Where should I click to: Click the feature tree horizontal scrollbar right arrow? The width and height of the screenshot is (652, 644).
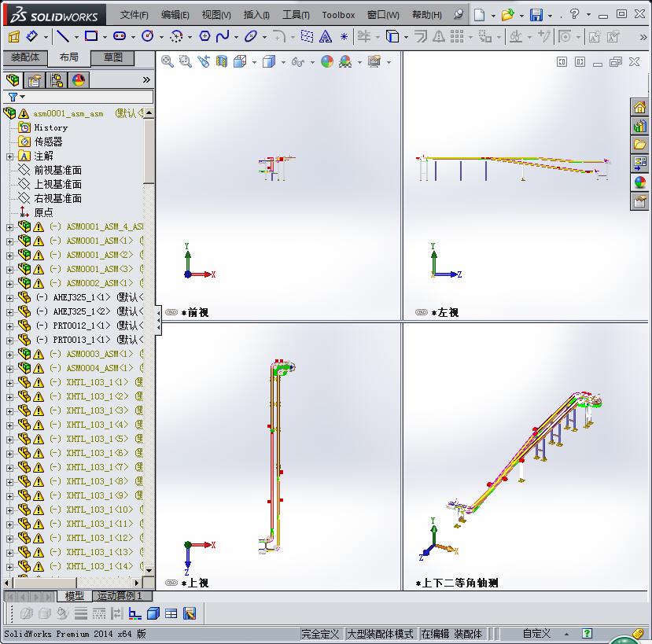pyautogui.click(x=137, y=583)
